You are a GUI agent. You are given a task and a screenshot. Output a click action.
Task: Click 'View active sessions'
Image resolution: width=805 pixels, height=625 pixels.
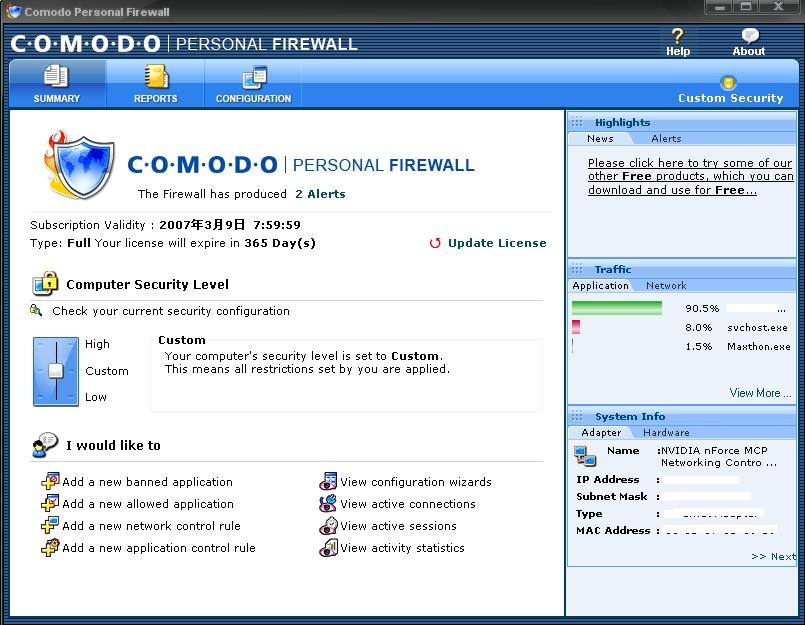[398, 526]
